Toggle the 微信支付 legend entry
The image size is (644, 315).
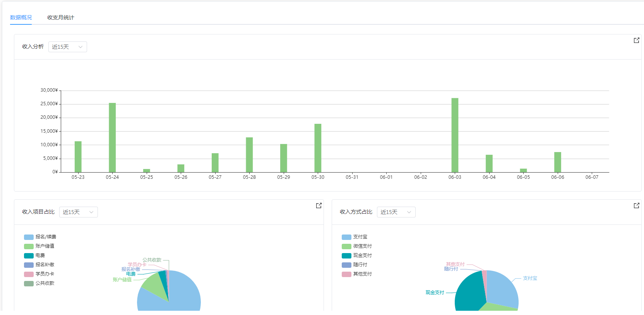357,246
